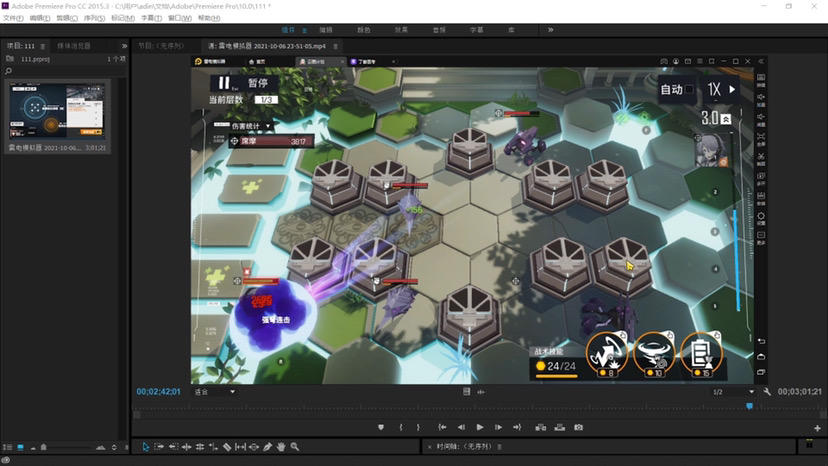Select the Hand tool
The image size is (828, 466).
point(281,447)
